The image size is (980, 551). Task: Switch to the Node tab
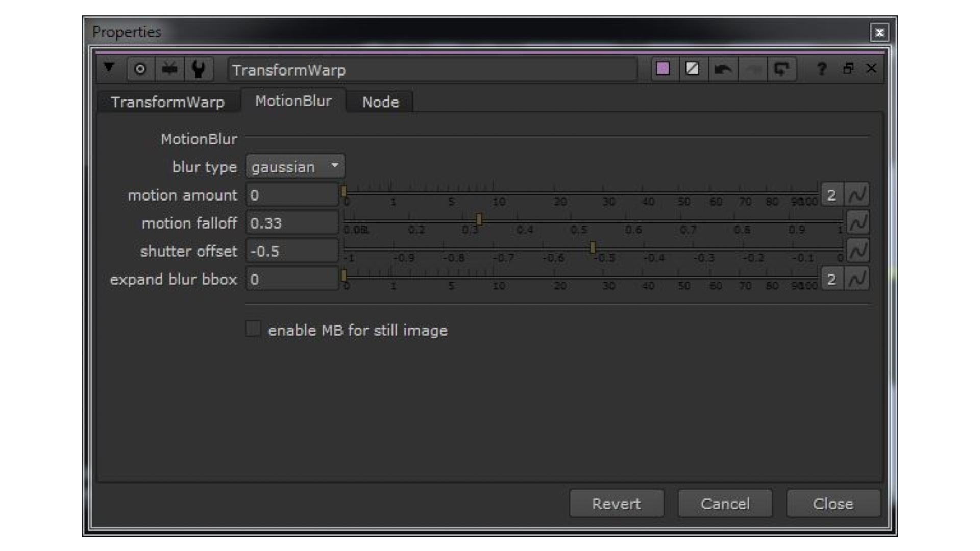click(380, 102)
